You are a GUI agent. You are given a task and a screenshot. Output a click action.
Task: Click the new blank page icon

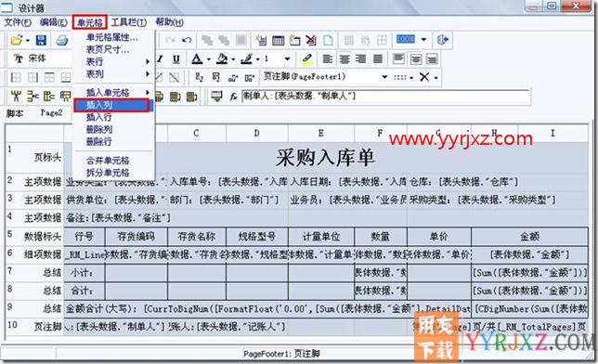tap(328, 40)
